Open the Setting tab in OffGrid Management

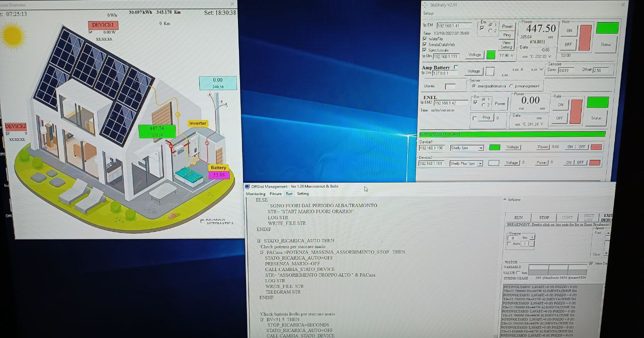(303, 194)
